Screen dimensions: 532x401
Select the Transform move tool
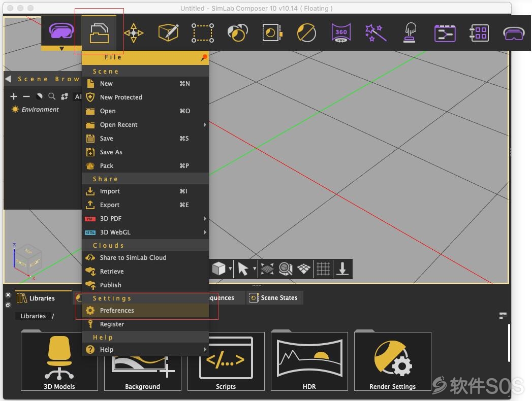134,33
